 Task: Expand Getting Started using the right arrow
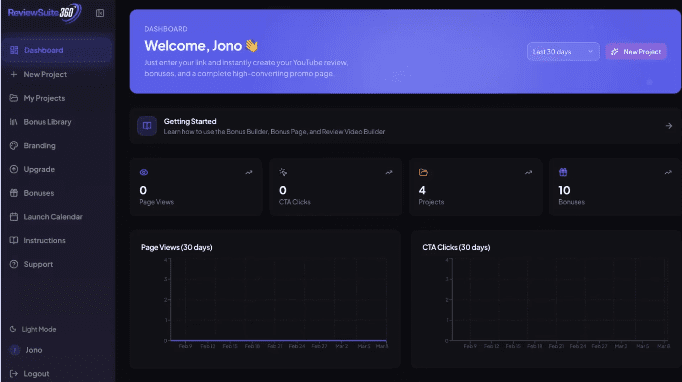coord(669,126)
